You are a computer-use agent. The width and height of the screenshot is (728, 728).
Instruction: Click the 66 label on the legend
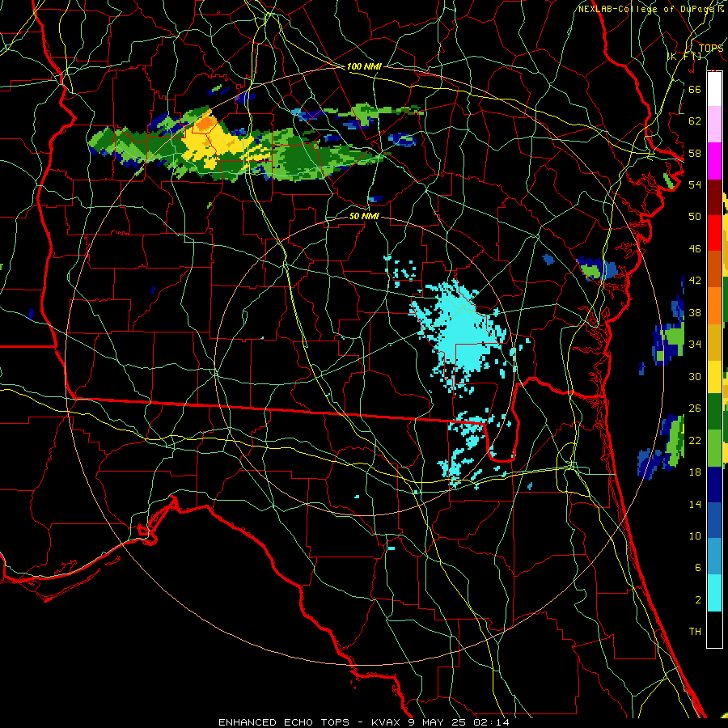point(695,89)
